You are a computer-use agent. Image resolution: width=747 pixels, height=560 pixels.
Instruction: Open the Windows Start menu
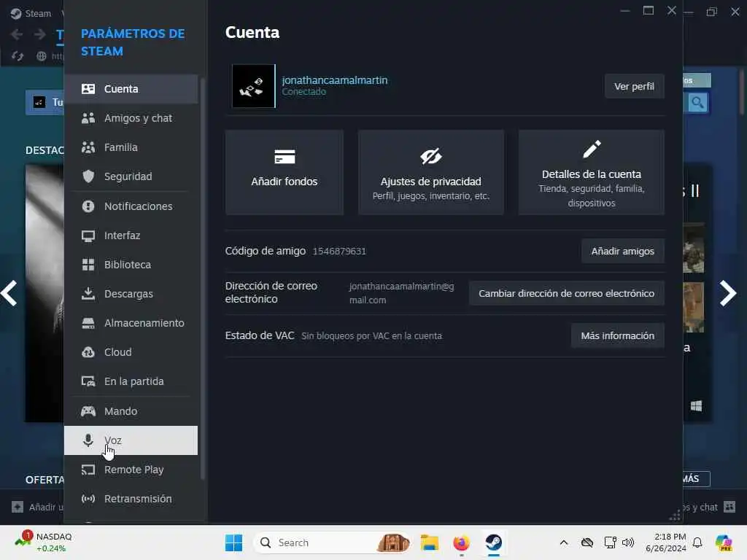click(233, 542)
